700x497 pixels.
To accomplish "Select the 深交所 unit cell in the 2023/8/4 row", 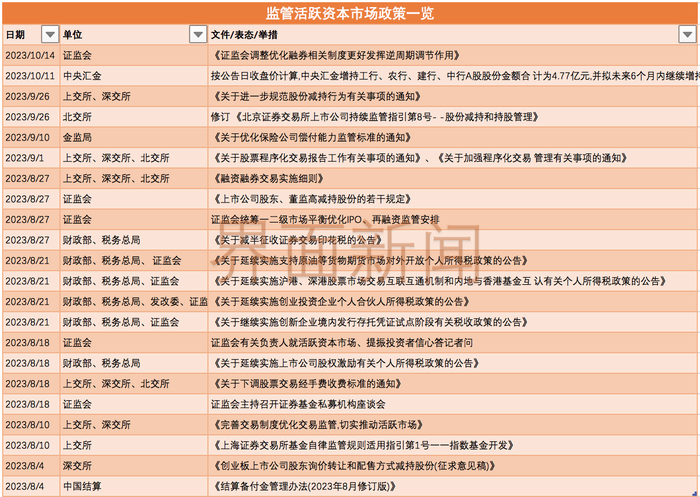I will point(134,466).
